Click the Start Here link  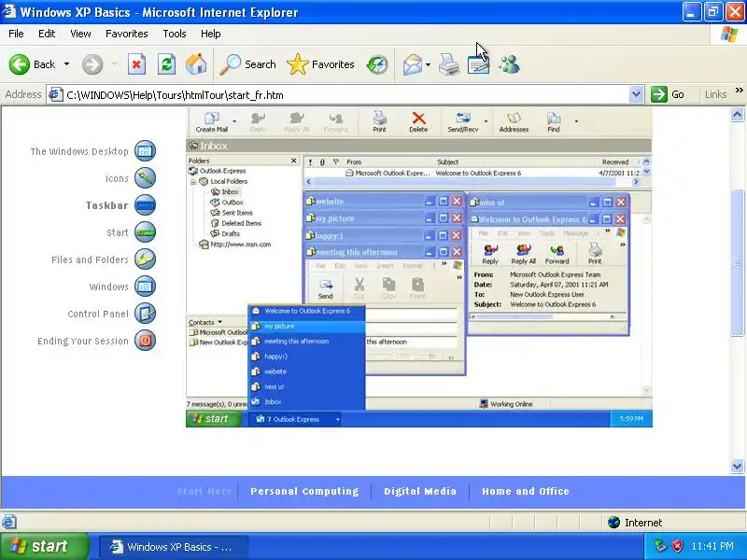point(204,491)
